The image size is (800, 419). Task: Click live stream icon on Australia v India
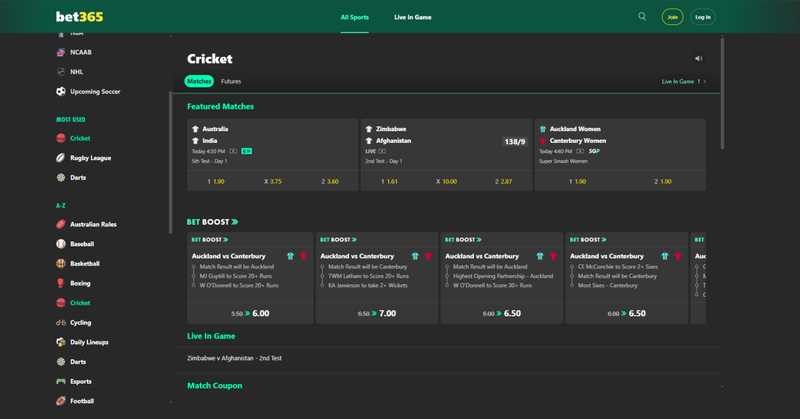233,151
